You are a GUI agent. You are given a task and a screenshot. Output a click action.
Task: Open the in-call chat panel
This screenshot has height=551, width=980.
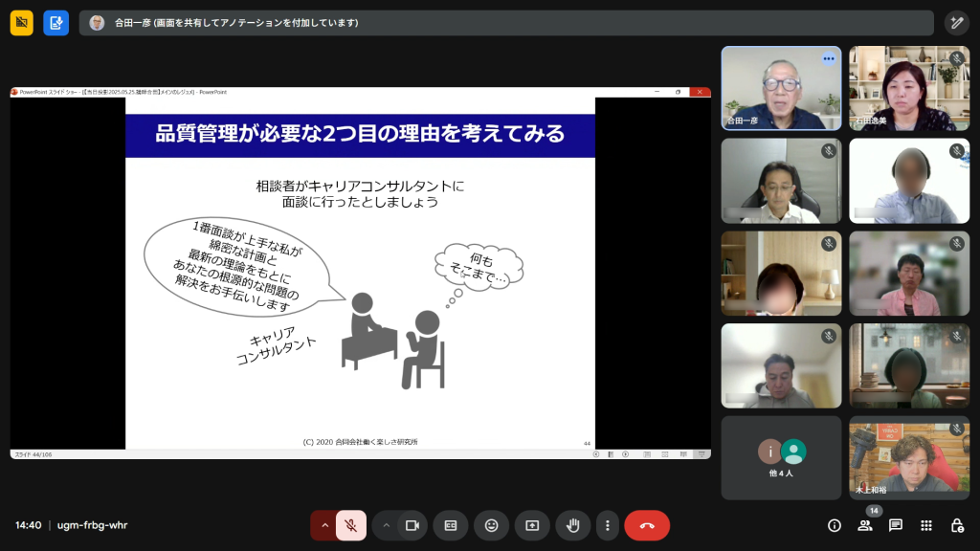click(x=896, y=525)
